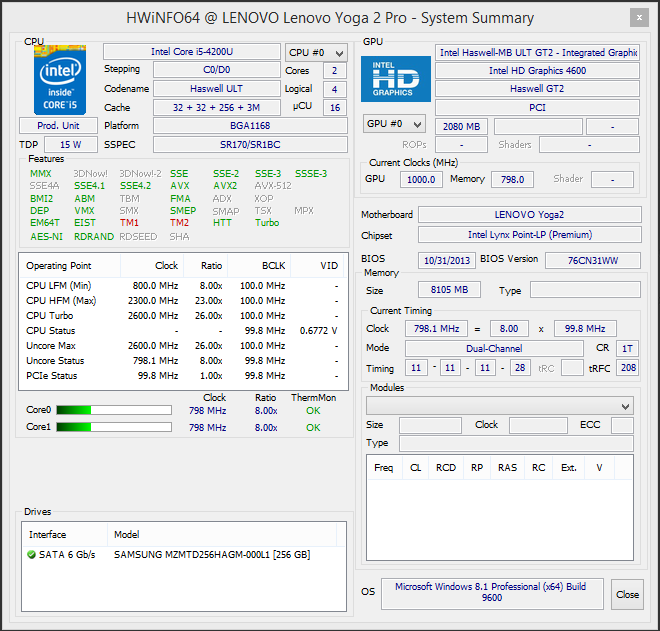
Task: Click the RDRAND feature label
Action: click(x=94, y=237)
